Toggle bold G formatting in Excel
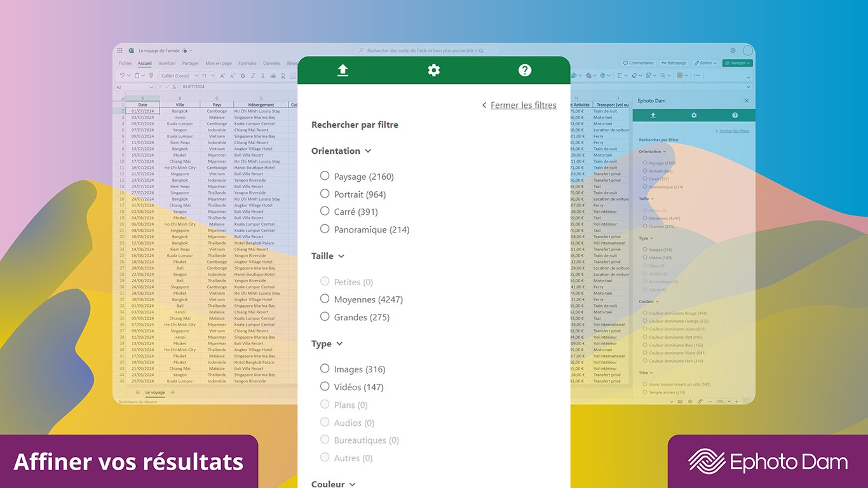The image size is (868, 488). pyautogui.click(x=243, y=76)
